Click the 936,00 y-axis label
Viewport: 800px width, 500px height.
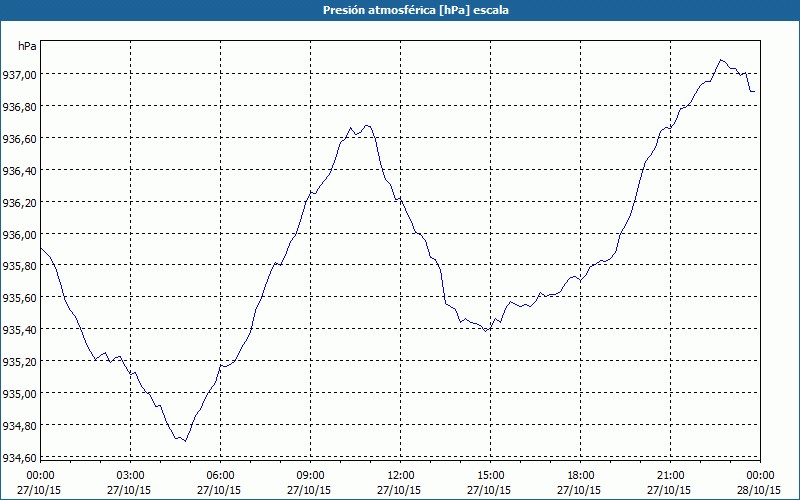coord(19,235)
